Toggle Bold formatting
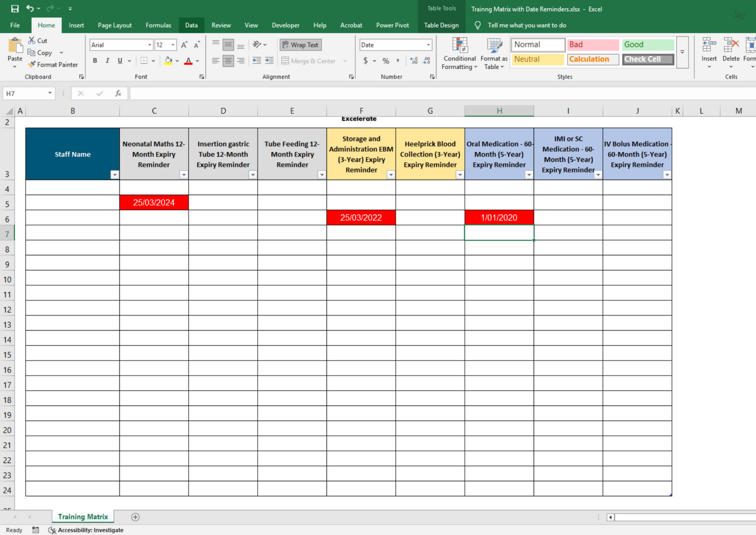 tap(95, 61)
